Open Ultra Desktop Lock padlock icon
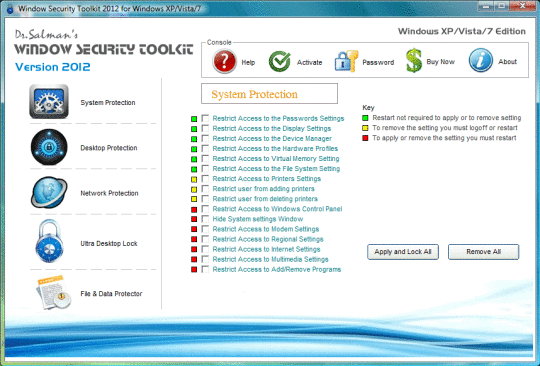This screenshot has height=366, width=540. tap(50, 241)
